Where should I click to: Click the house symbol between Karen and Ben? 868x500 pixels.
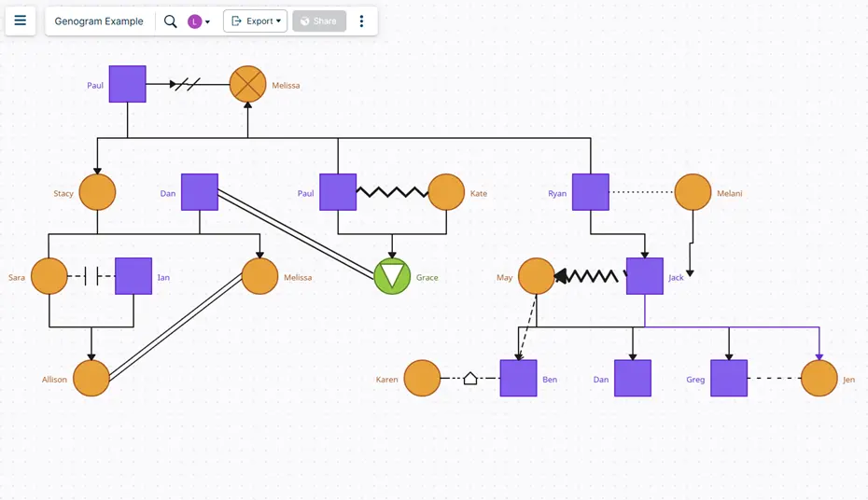tap(470, 378)
